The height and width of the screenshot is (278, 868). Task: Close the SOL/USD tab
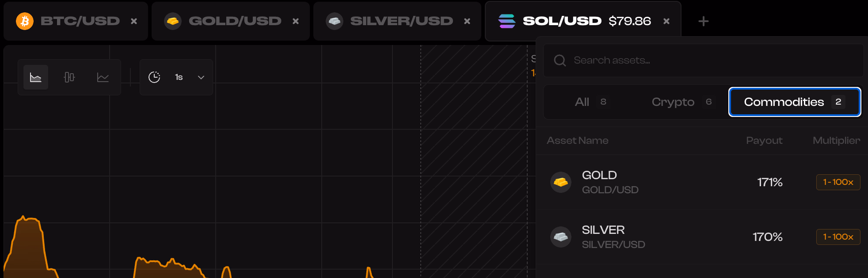[x=666, y=21]
